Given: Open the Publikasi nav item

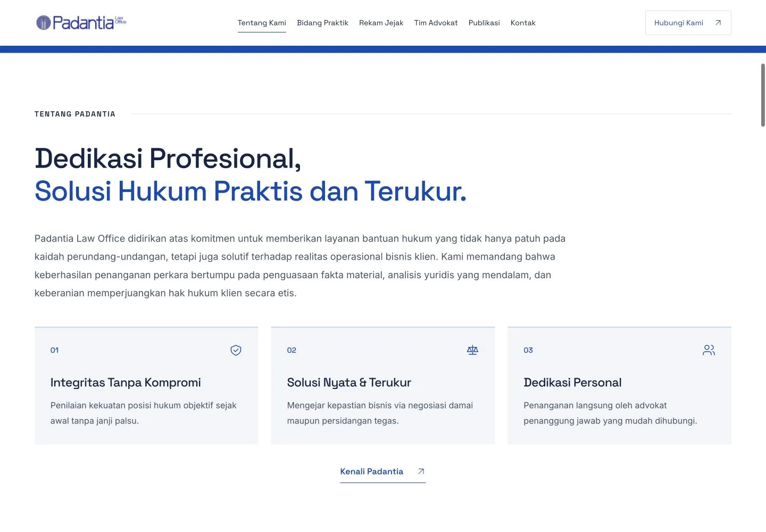Looking at the screenshot, I should pyautogui.click(x=484, y=23).
